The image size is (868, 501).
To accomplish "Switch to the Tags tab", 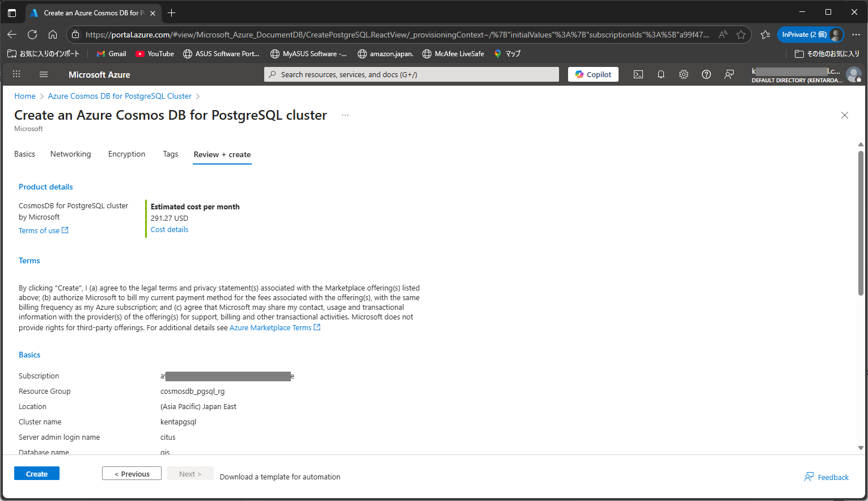I will (170, 154).
